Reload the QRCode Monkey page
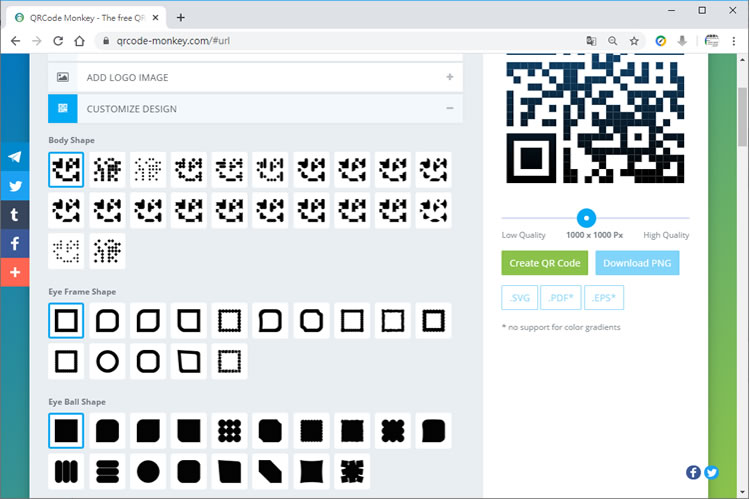Viewport: 750px width, 499px height. coord(58,41)
